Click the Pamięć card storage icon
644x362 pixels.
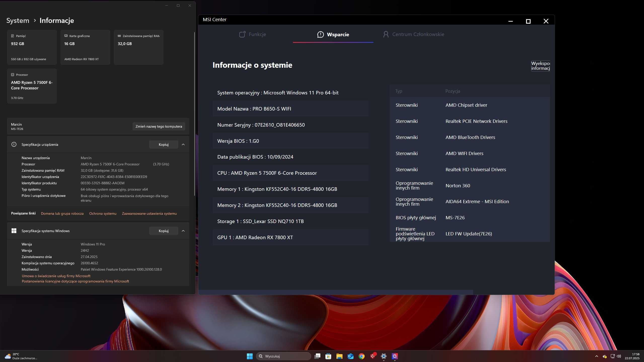click(13, 36)
